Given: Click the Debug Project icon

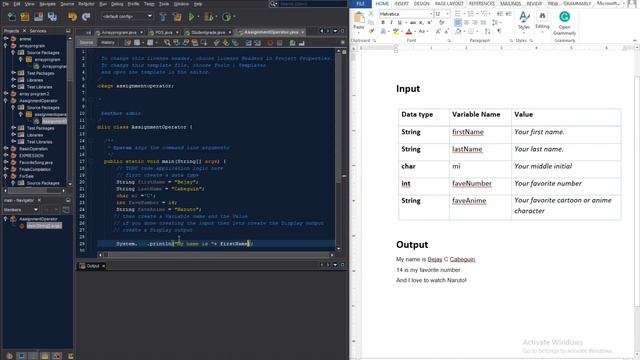Looking at the screenshot, I should pyautogui.click(x=209, y=17).
